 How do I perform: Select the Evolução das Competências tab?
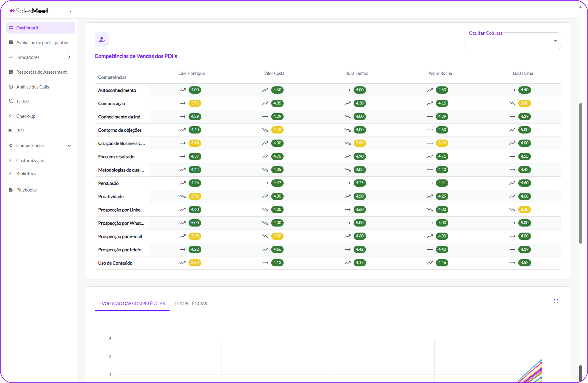tap(132, 304)
